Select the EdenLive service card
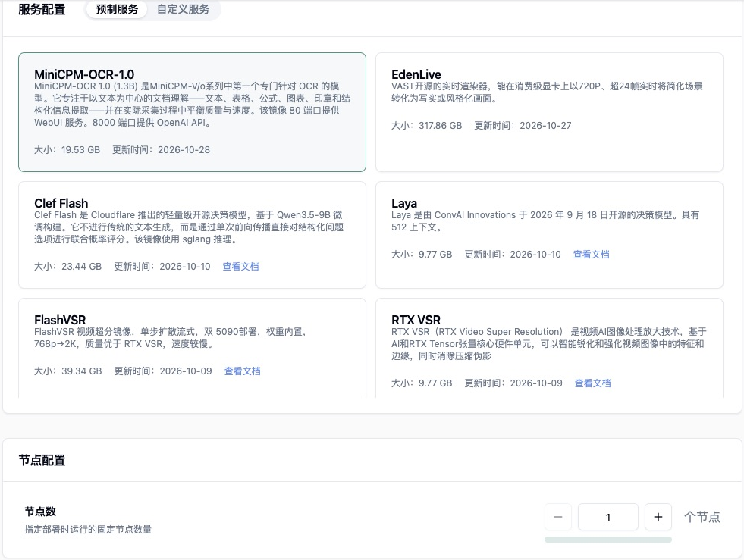The height and width of the screenshot is (560, 744). (x=549, y=112)
